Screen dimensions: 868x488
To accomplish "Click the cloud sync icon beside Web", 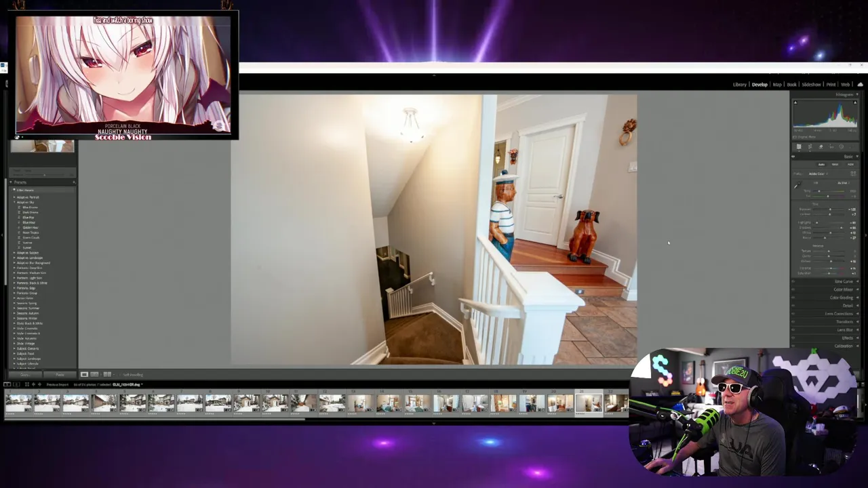I will [x=861, y=85].
